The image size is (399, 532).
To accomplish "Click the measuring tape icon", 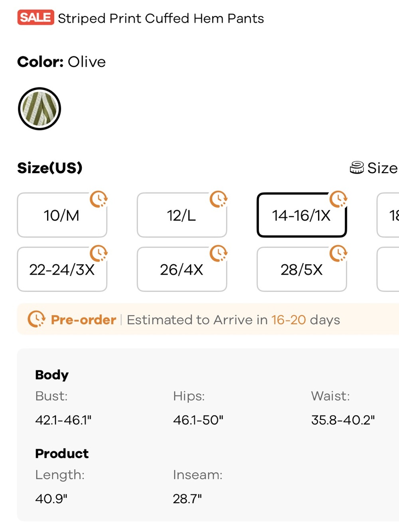I will (357, 168).
